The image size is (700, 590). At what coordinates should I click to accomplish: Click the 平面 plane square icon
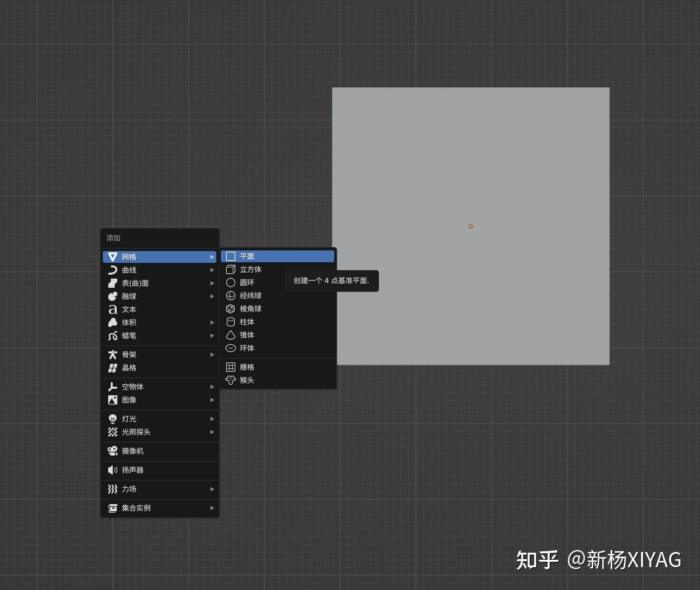230,256
